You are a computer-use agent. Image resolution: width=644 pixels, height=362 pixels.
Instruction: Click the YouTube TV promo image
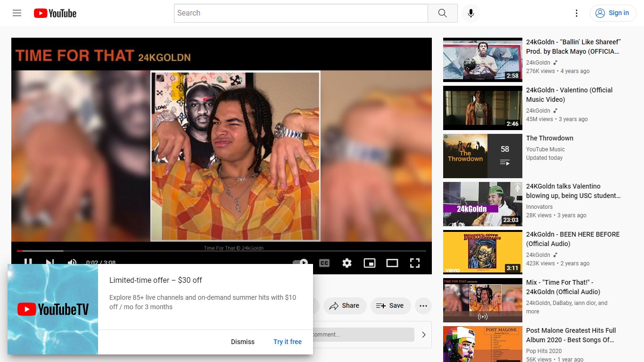(x=53, y=309)
